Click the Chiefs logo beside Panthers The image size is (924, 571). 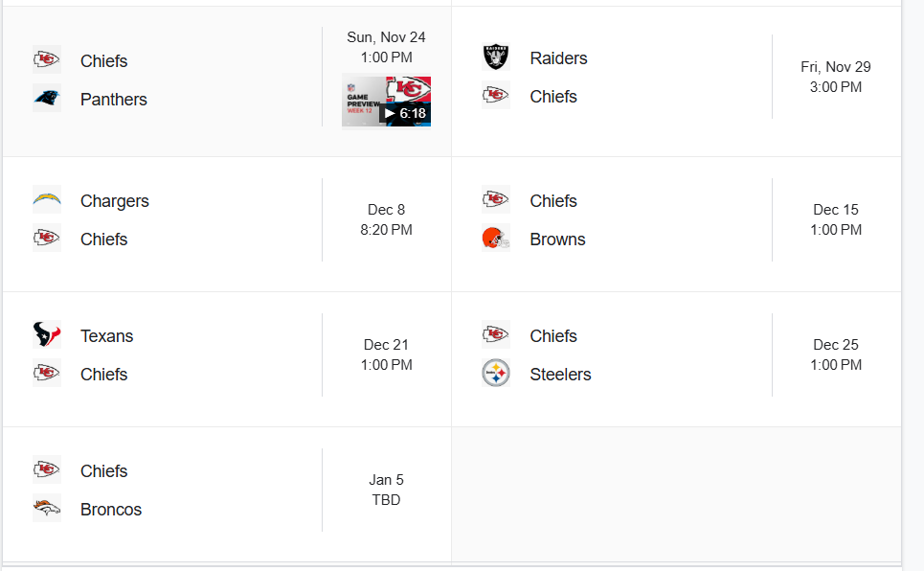47,60
